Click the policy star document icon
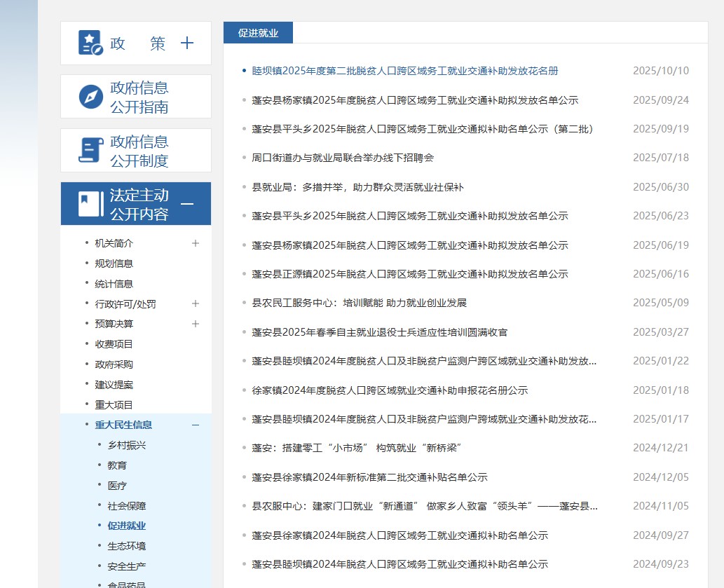Screen dimensions: 724x588 click(x=90, y=43)
